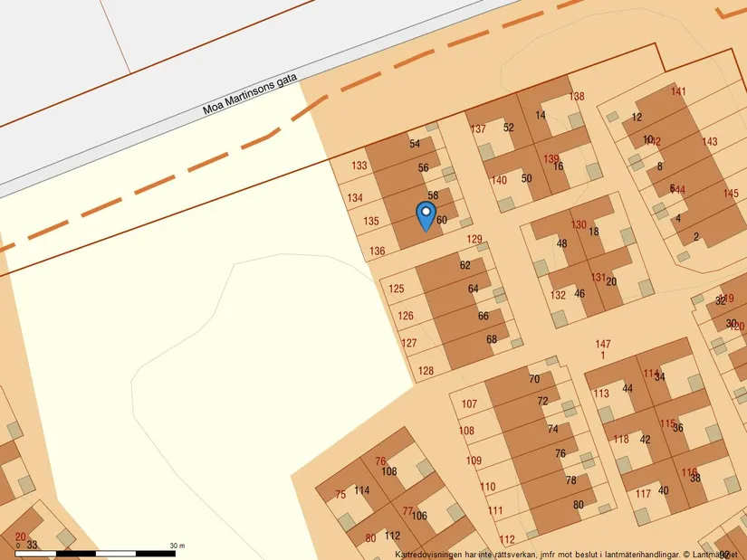Select red parcel number 131
The image size is (747, 560).
[599, 277]
